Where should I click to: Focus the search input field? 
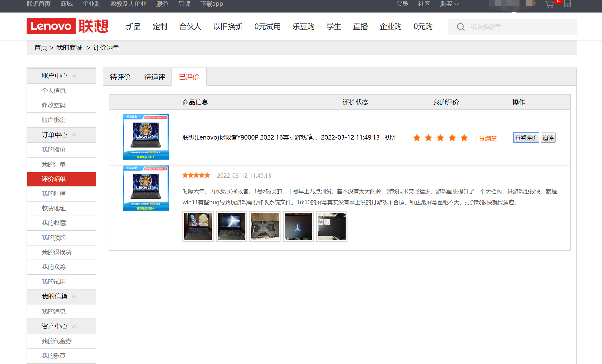pos(512,27)
